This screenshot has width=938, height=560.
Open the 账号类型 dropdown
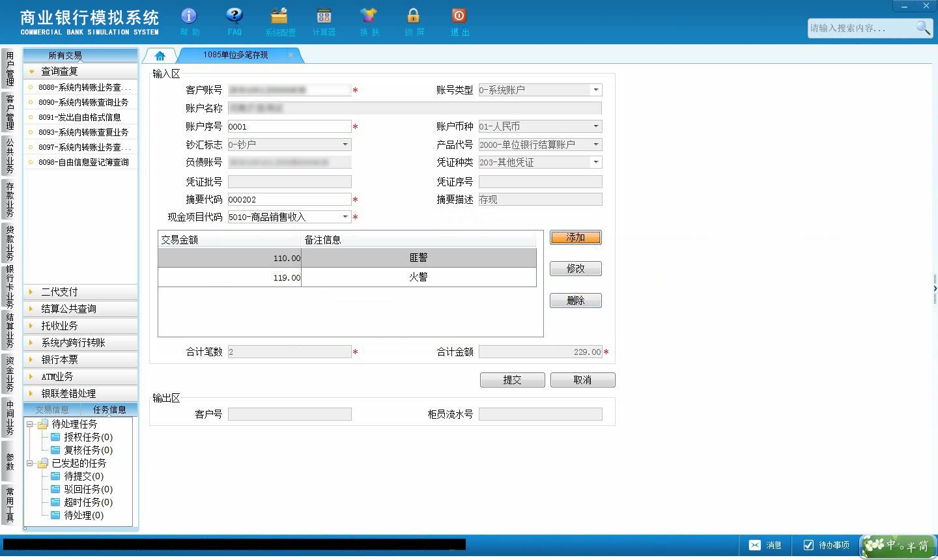596,90
